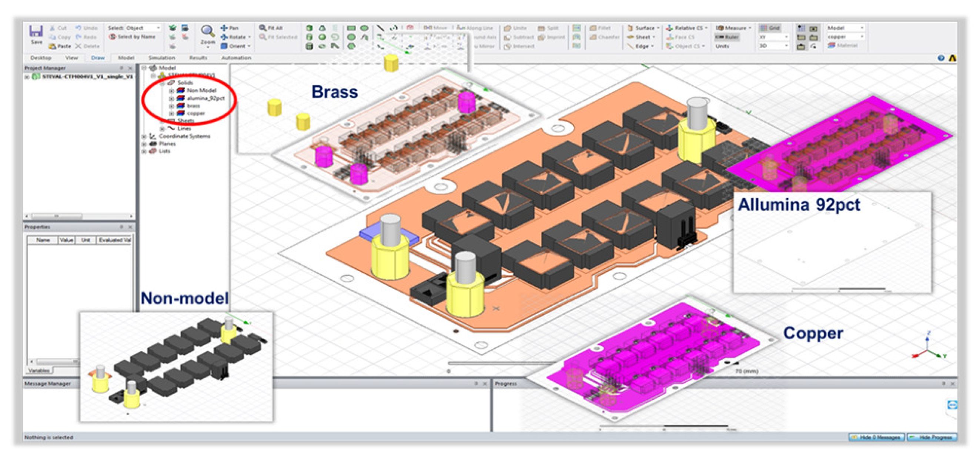Toggle the Ruler display button

coord(727,37)
